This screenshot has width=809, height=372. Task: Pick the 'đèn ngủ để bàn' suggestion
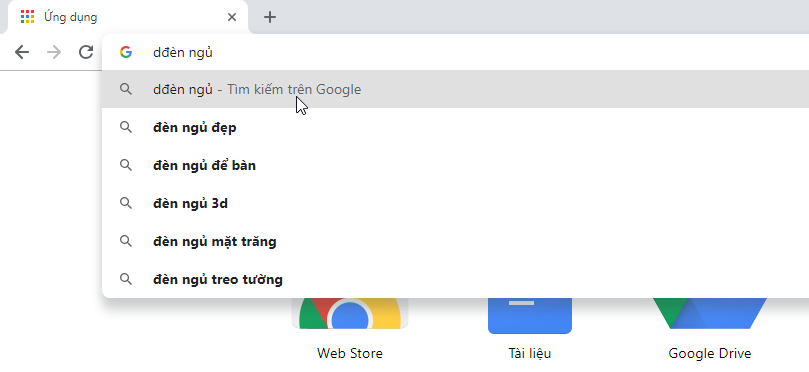tap(456, 165)
